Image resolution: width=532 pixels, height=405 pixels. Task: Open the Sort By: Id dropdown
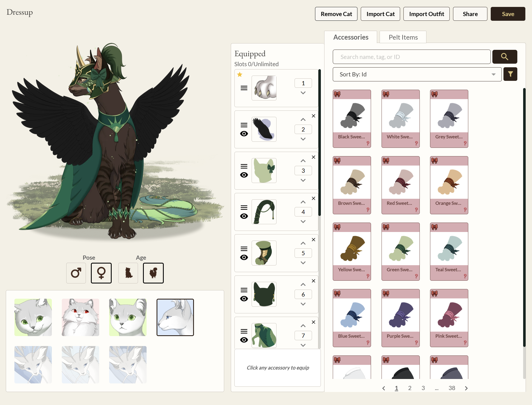coord(417,74)
